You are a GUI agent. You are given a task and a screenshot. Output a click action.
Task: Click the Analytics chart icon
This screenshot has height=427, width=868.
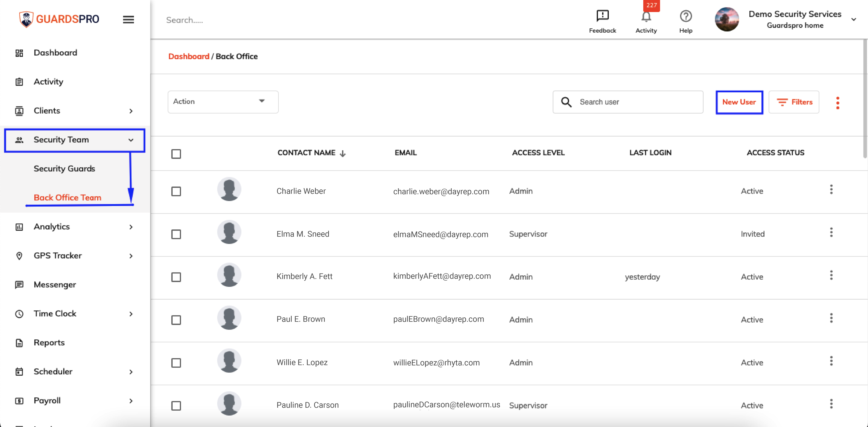click(x=19, y=227)
